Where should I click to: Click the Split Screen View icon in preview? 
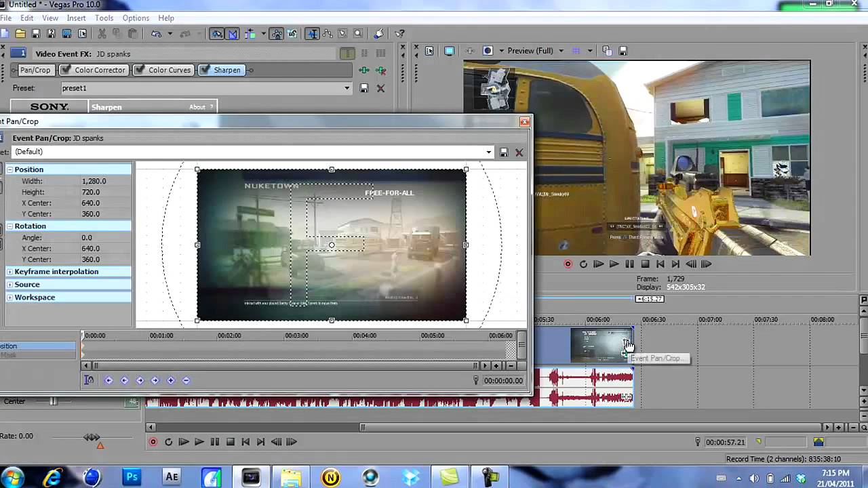pyautogui.click(x=488, y=51)
